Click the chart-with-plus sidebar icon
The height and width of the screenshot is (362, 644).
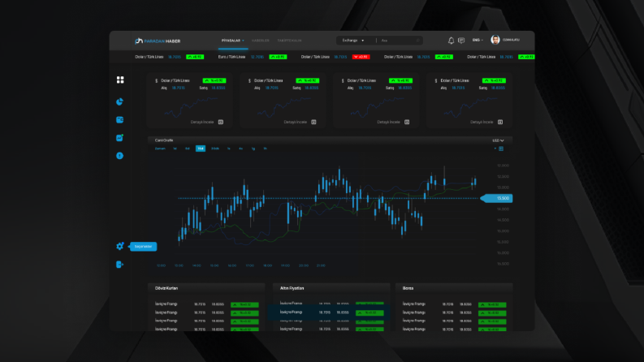click(119, 138)
